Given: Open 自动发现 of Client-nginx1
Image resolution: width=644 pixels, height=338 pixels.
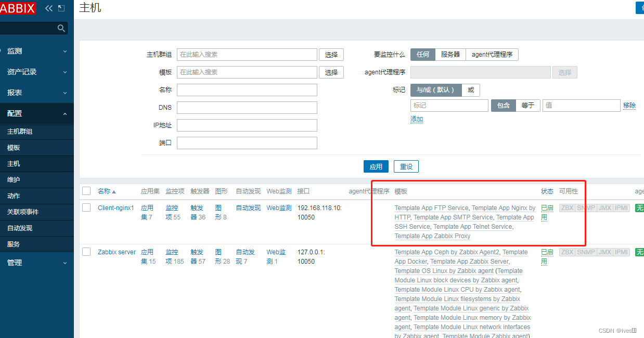Looking at the screenshot, I should 249,208.
